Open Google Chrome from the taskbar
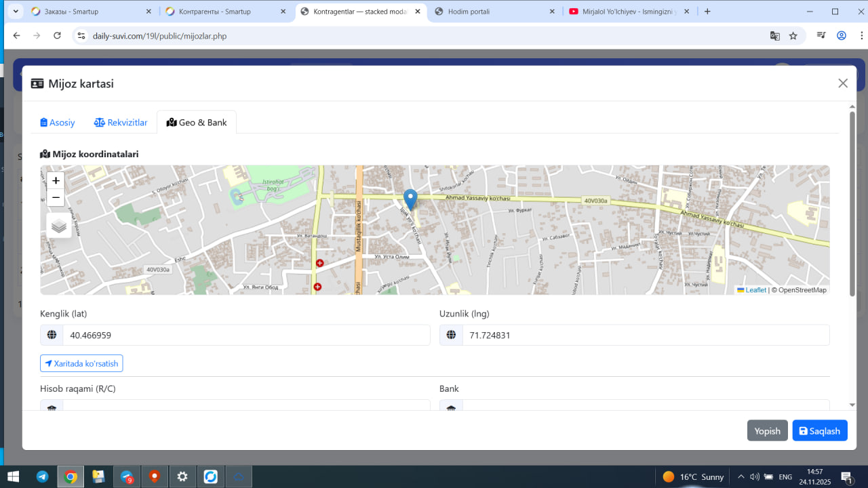This screenshot has width=868, height=488. [71, 476]
